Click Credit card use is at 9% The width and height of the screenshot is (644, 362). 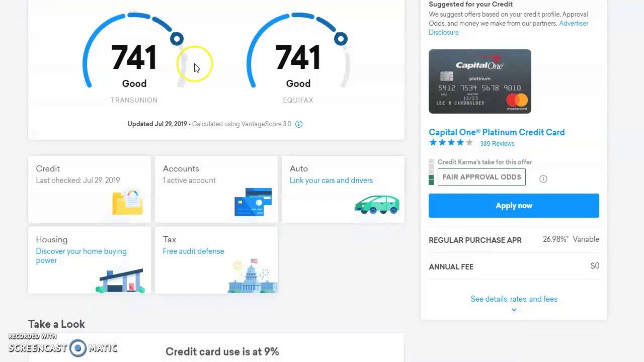[x=222, y=352]
